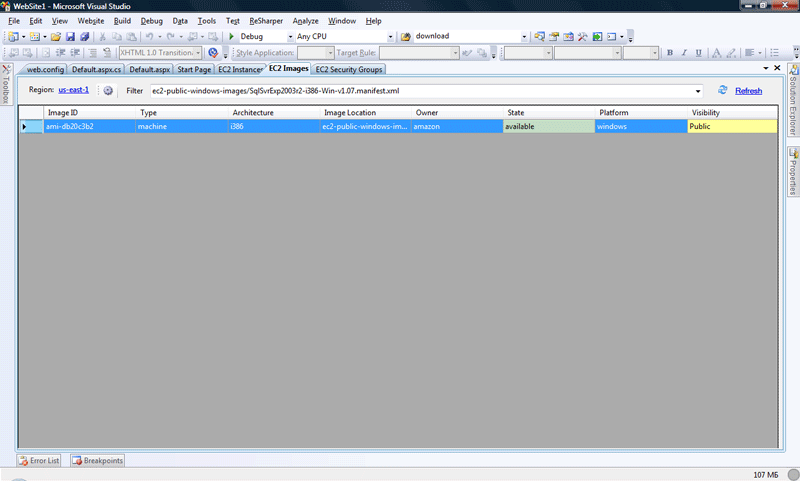Expand the Solution Explorer side tab
Viewport: 800px width, 481px height.
793,100
